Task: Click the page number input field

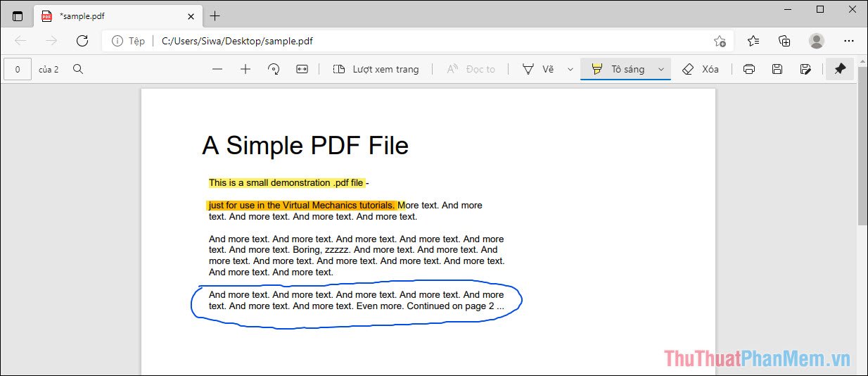Action: 18,69
